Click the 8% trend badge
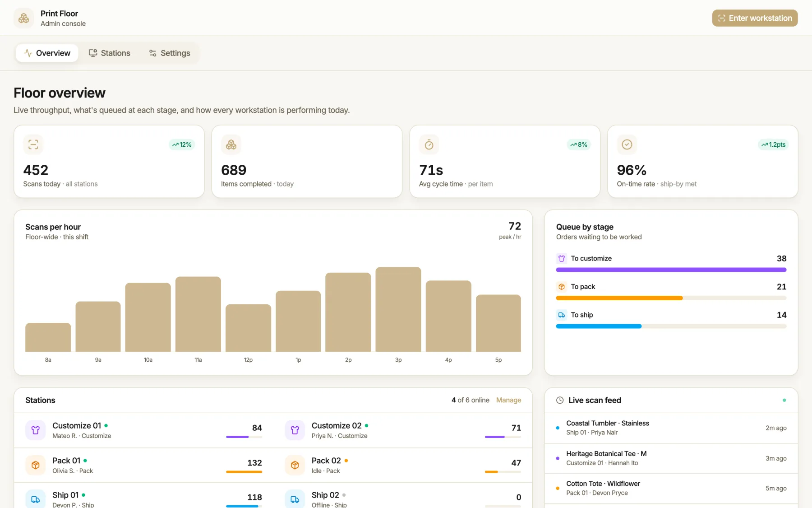812x508 pixels. (579, 144)
